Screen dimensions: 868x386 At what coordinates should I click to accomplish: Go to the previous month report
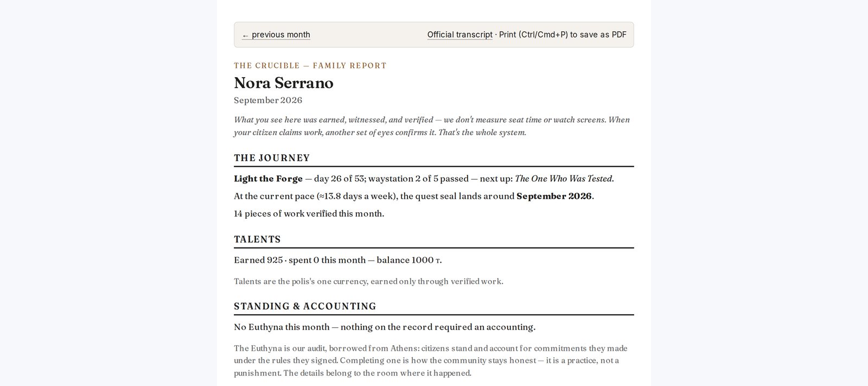click(276, 35)
